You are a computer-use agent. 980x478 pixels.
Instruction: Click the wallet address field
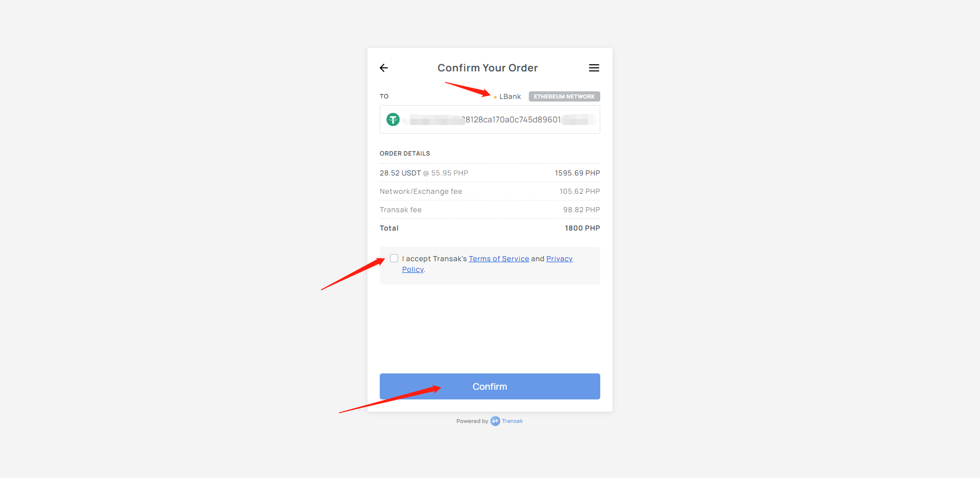[x=490, y=119]
